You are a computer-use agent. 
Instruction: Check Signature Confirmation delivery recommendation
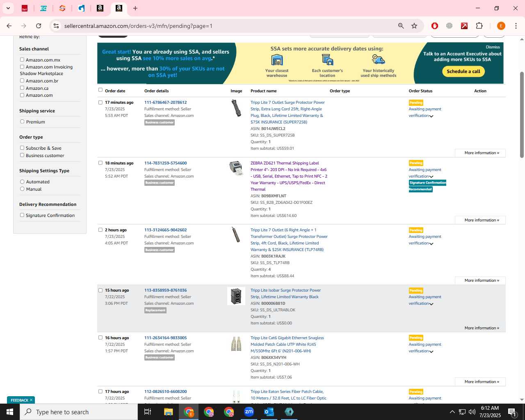point(22,215)
